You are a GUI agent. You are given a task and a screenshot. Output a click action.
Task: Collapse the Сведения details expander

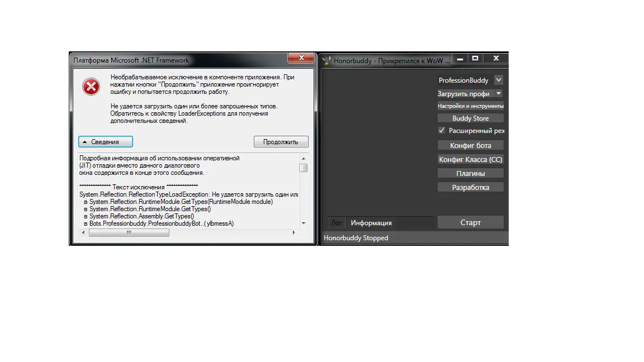[x=106, y=141]
